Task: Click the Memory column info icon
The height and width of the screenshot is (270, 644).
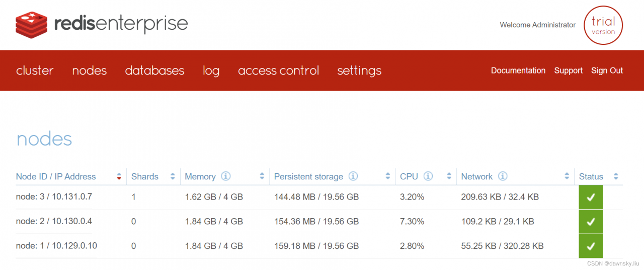Action: (x=226, y=176)
